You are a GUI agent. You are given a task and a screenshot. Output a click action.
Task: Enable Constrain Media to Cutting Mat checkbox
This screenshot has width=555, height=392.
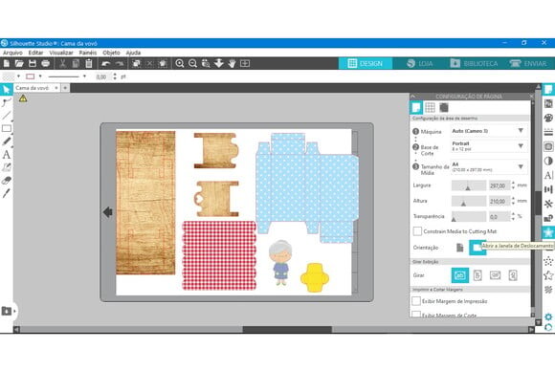tap(417, 231)
